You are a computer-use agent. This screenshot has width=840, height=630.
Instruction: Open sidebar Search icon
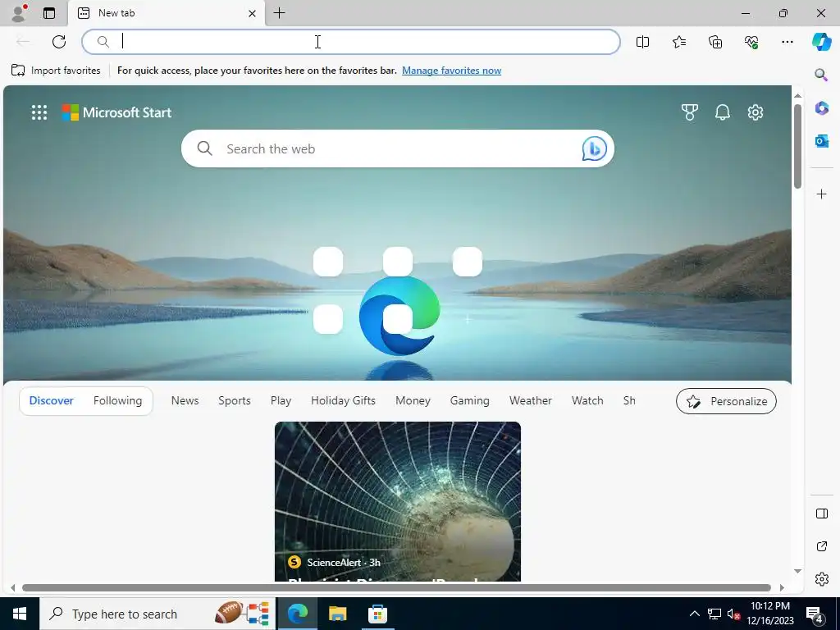821,75
